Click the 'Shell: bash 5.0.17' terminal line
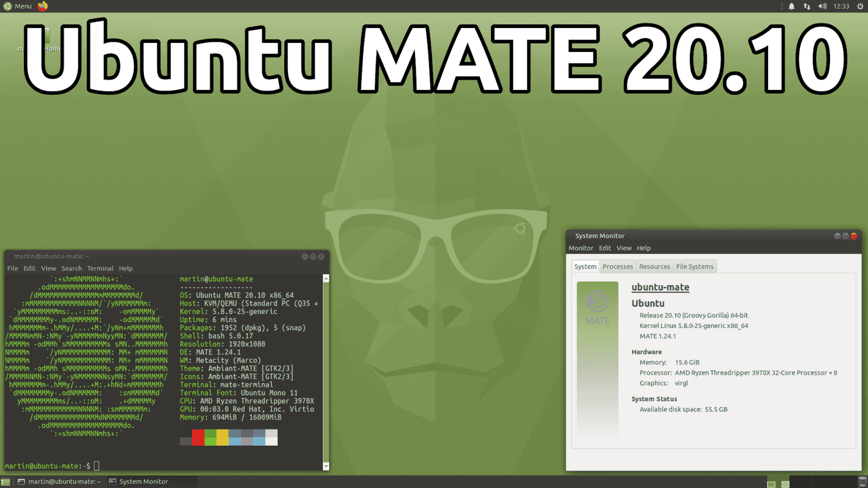The height and width of the screenshot is (488, 868). [x=216, y=336]
